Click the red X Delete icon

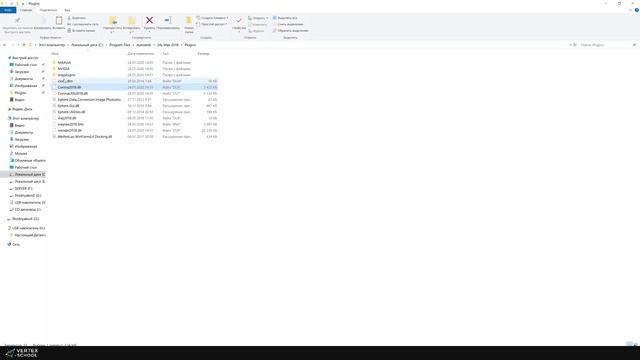coord(149,20)
